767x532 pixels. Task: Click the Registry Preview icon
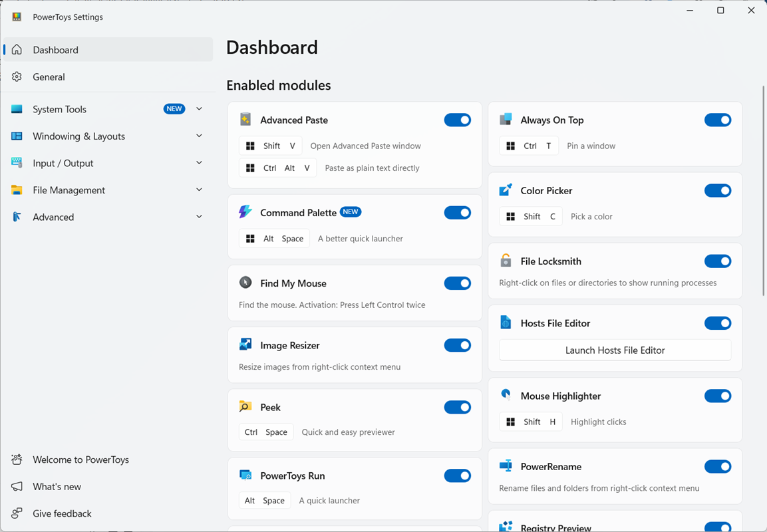[x=506, y=526]
